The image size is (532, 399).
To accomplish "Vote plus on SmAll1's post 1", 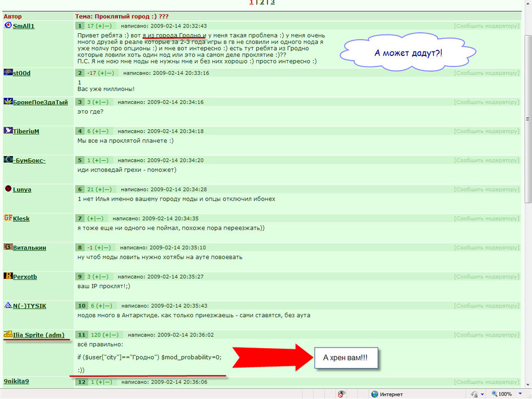I will click(101, 26).
